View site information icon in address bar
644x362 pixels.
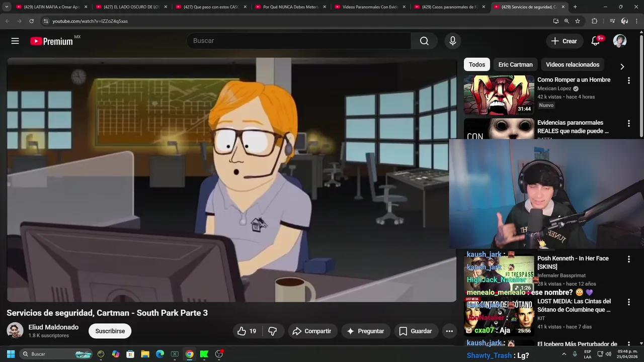[x=46, y=21]
